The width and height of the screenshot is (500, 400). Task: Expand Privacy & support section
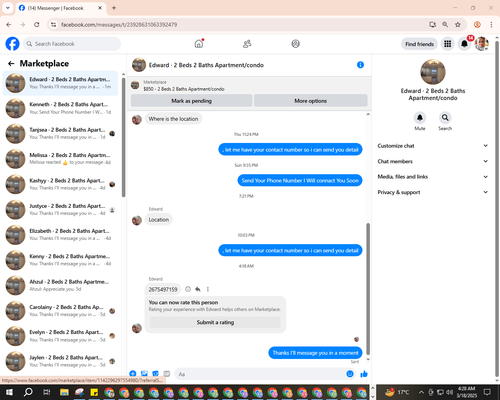(x=433, y=192)
